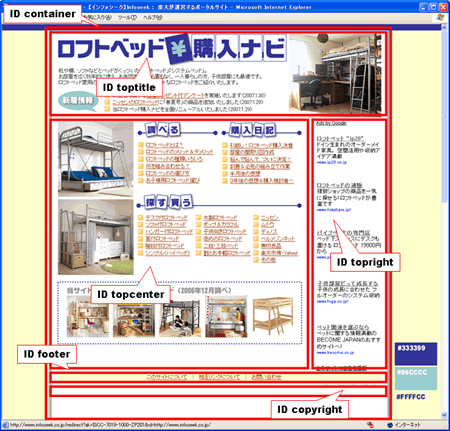Open the 子供部屋だって成長する ad title
This screenshot has width=450, height=431.
coord(347,283)
